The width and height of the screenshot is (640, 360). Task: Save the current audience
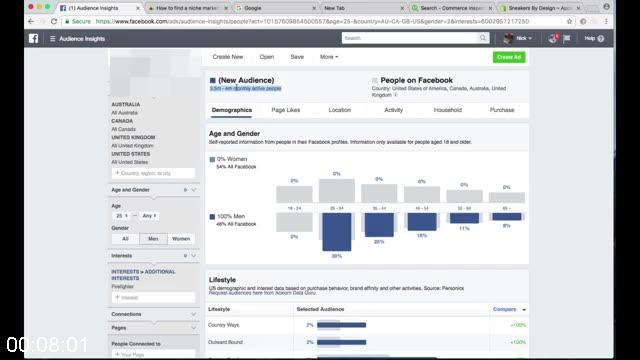[297, 57]
